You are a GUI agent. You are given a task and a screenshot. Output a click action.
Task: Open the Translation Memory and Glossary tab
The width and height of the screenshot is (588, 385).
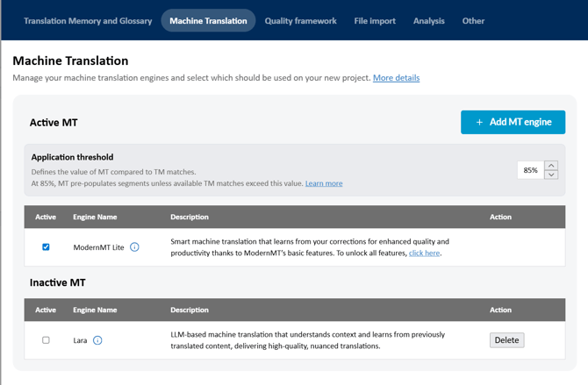pyautogui.click(x=88, y=21)
